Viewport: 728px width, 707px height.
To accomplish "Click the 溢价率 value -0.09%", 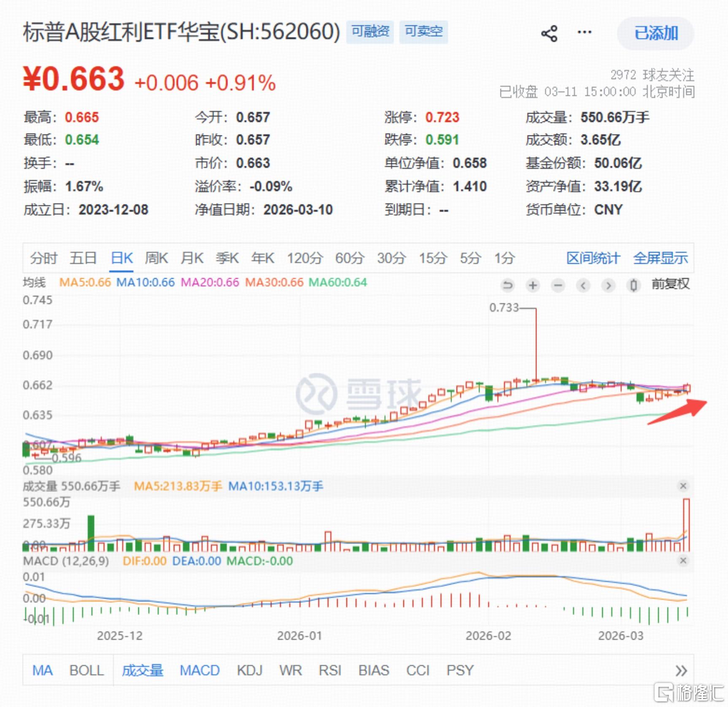I will [271, 187].
